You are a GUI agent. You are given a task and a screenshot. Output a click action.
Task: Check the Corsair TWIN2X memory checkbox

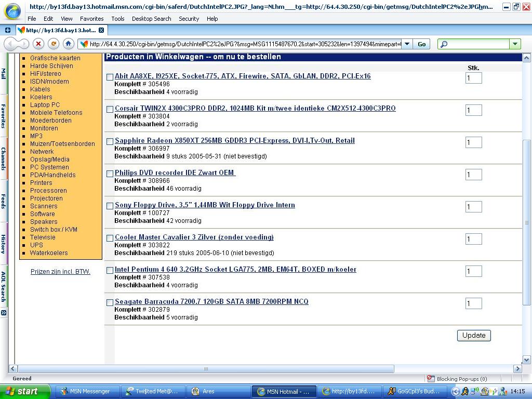110,109
